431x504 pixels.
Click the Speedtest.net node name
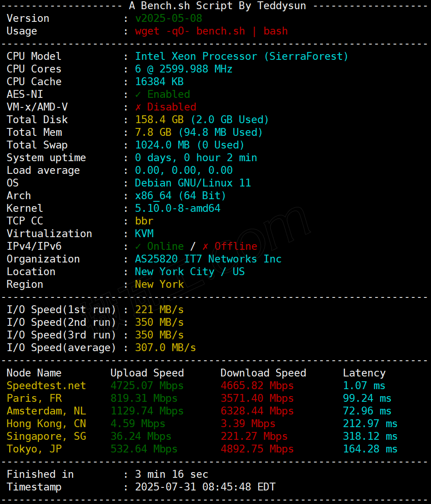(x=46, y=386)
